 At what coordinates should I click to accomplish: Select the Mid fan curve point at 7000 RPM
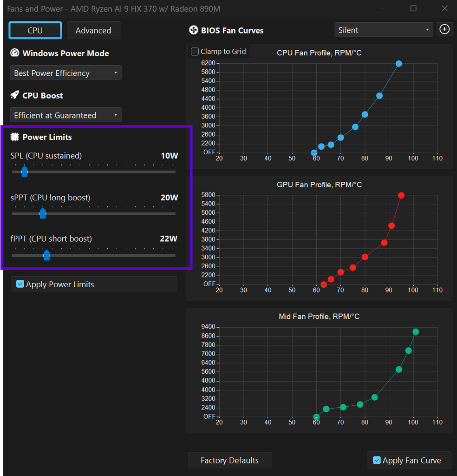tap(409, 350)
